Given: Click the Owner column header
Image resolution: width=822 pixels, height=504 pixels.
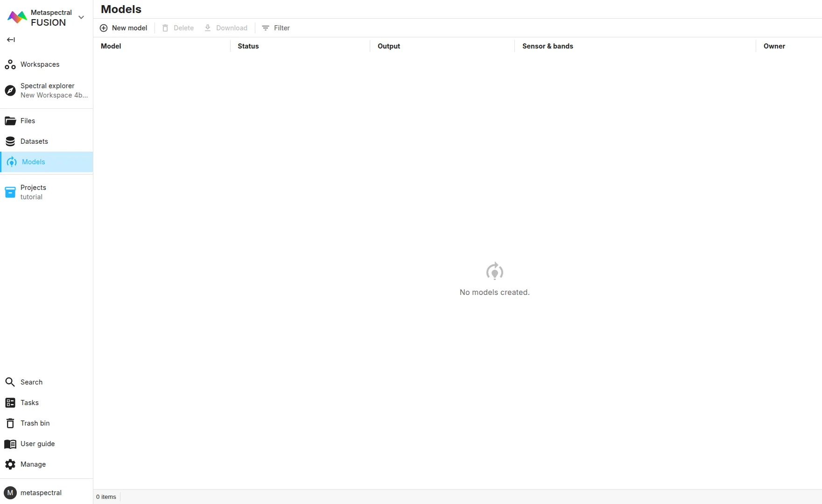Looking at the screenshot, I should pyautogui.click(x=774, y=46).
